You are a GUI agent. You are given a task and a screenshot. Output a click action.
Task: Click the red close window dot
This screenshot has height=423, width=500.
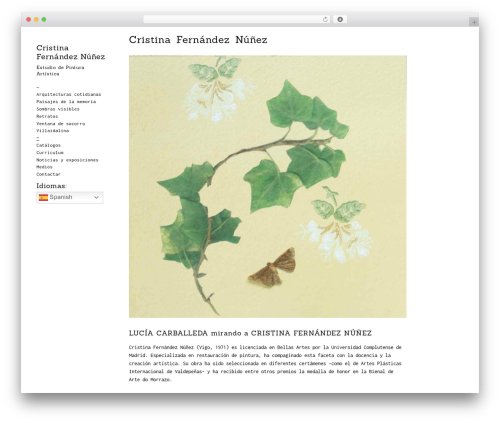click(29, 20)
